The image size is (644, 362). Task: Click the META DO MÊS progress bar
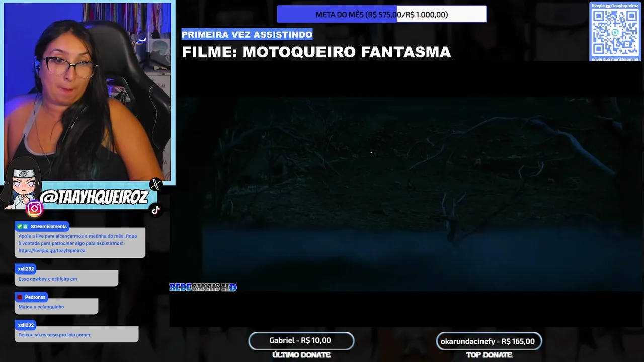pos(381,14)
